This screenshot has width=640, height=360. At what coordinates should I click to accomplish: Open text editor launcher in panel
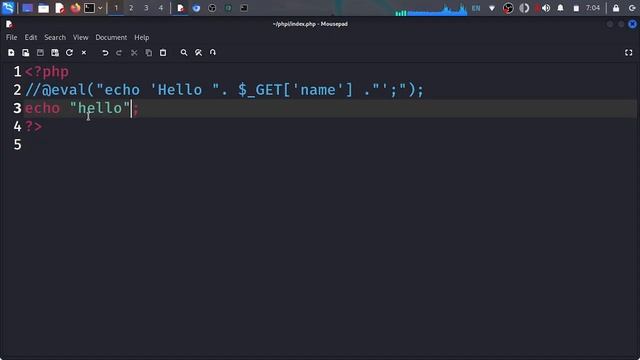click(x=60, y=8)
